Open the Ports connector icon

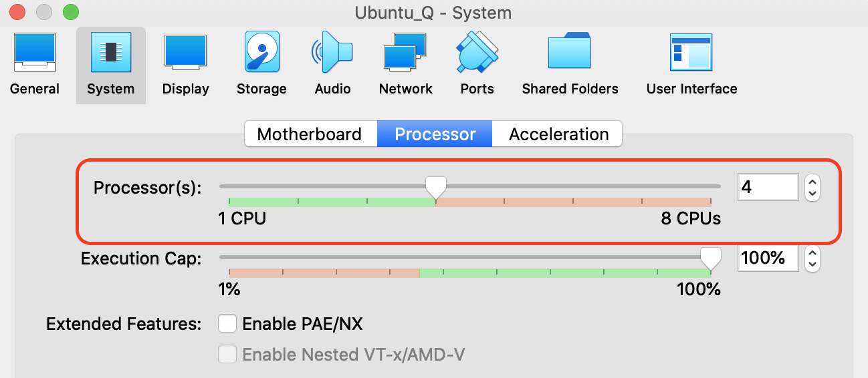point(477,53)
